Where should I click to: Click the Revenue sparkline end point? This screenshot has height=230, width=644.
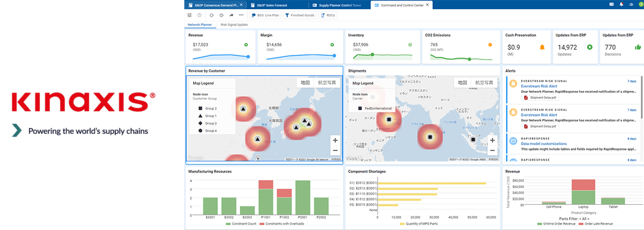point(248,56)
